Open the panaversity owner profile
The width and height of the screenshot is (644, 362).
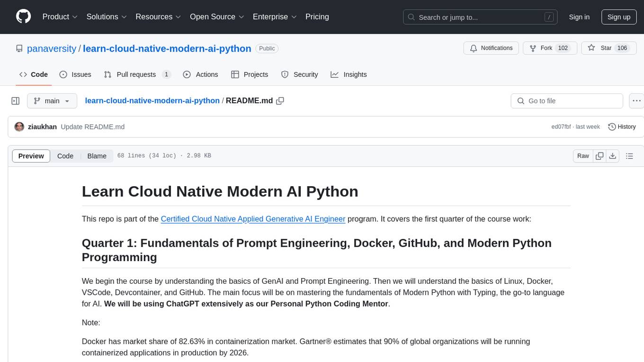click(x=52, y=48)
